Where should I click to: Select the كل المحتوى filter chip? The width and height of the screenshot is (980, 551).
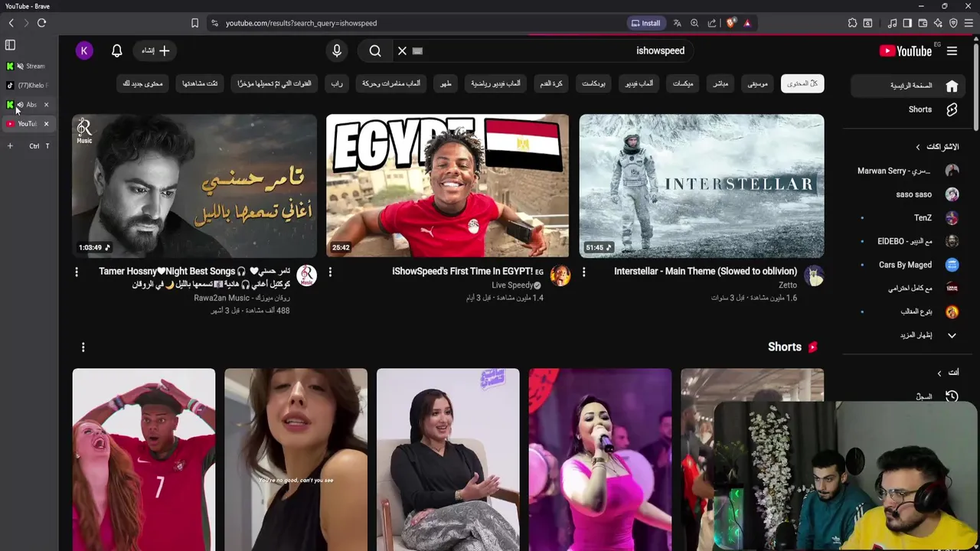[x=802, y=83]
